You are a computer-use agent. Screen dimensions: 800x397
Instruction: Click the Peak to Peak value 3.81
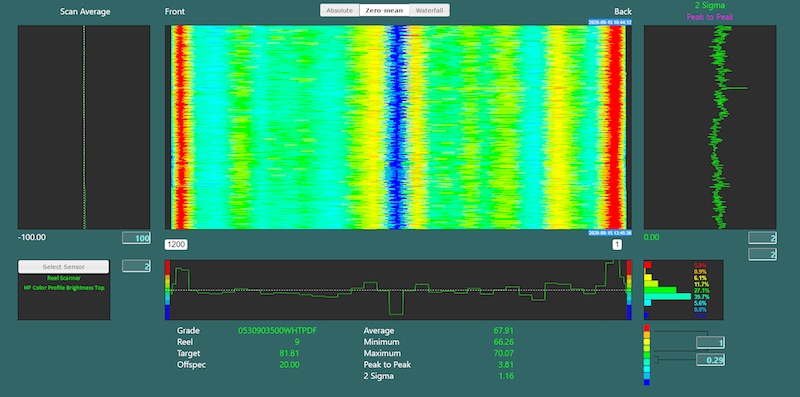click(506, 364)
